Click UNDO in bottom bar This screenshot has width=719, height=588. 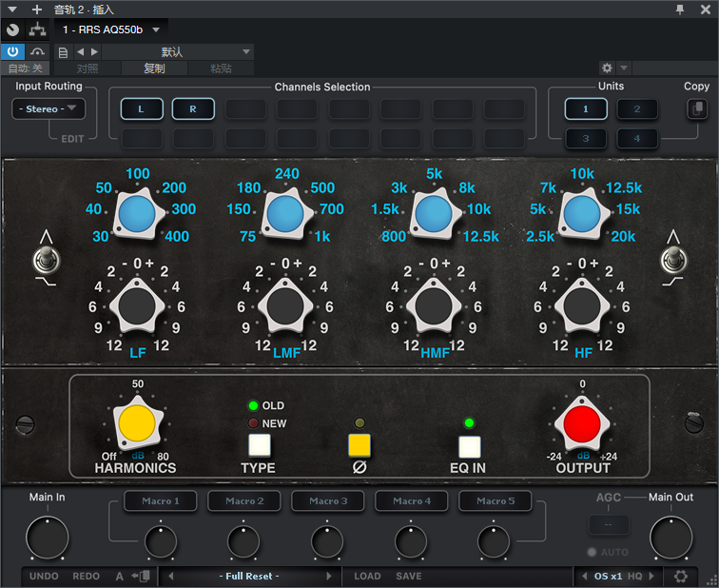[x=44, y=576]
